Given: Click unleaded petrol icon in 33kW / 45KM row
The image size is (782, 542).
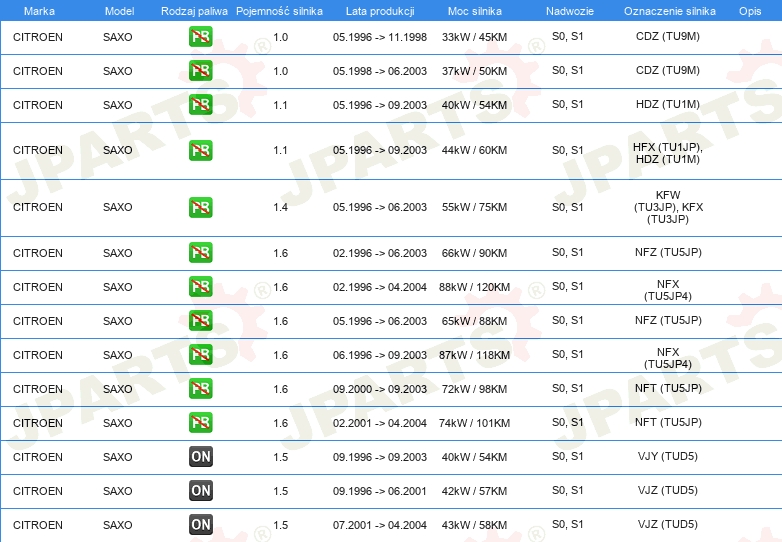Looking at the screenshot, I should (200, 37).
